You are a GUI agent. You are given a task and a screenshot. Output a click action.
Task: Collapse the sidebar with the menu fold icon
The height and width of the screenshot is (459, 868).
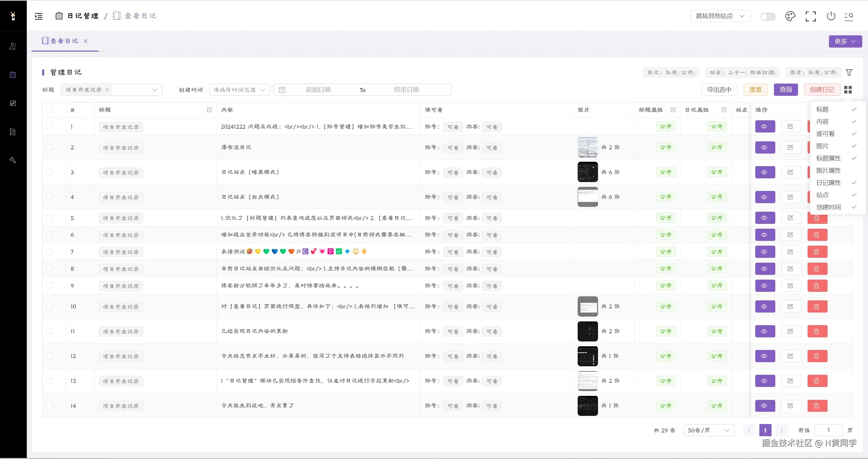coord(39,16)
